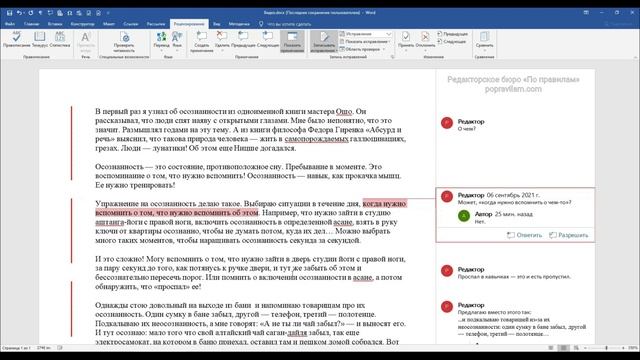Image resolution: width=640 pixels, height=360 pixels.
Task: Open the Область проверки reviewing pane dropdown
Action: pos(362,49)
